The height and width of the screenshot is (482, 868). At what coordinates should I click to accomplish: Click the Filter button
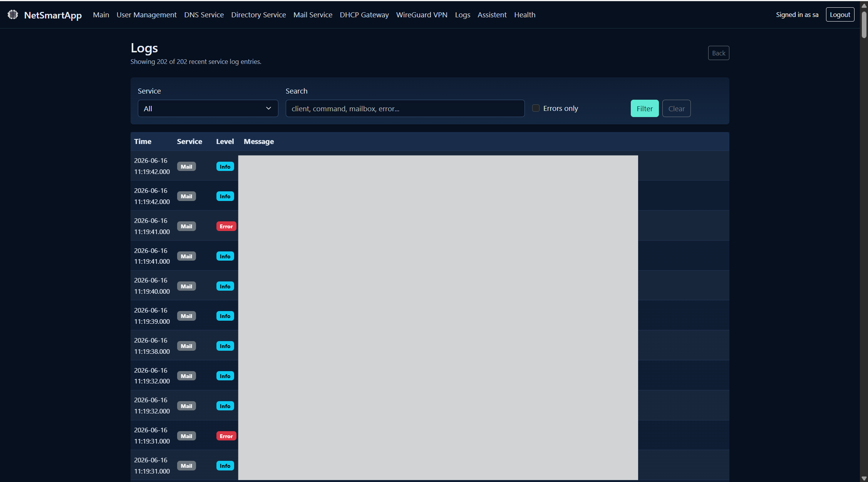[x=644, y=109]
